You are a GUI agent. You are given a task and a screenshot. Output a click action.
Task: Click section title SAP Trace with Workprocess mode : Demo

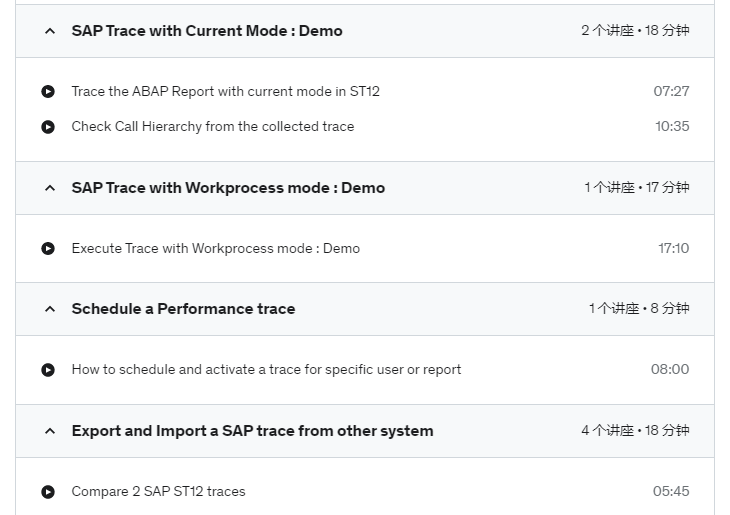pos(228,188)
